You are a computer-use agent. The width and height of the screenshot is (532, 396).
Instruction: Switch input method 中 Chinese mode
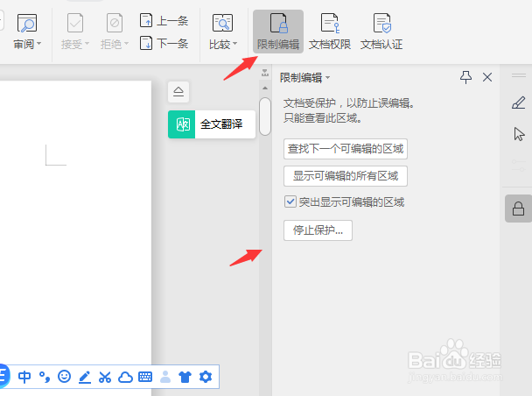[x=24, y=377]
